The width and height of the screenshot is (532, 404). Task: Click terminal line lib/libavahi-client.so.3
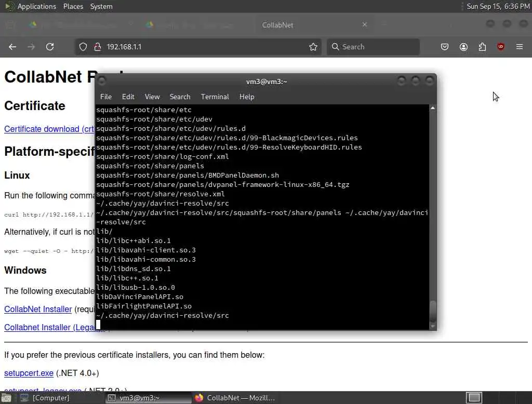(x=146, y=250)
